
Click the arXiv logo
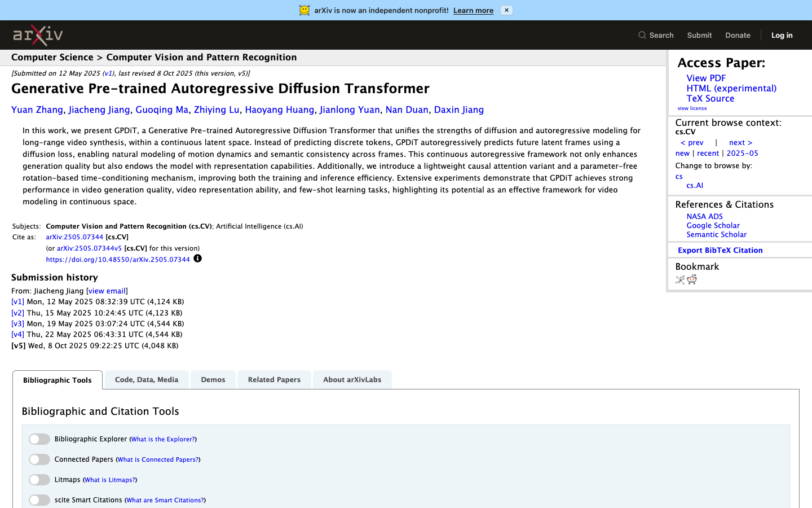point(38,35)
